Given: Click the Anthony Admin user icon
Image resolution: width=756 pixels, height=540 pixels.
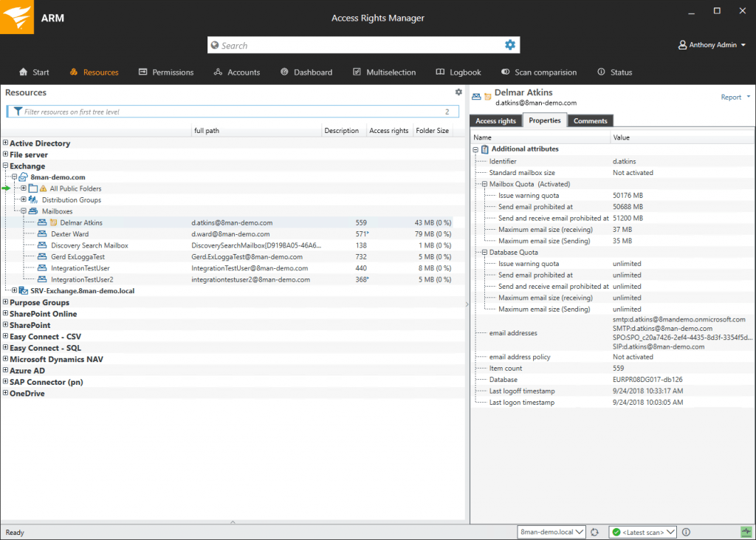Looking at the screenshot, I should click(x=682, y=45).
